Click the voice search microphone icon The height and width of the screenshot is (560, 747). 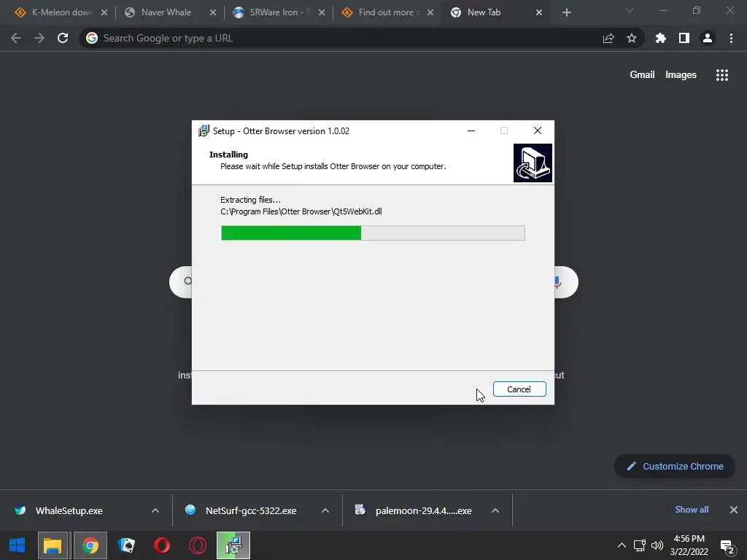pyautogui.click(x=558, y=282)
